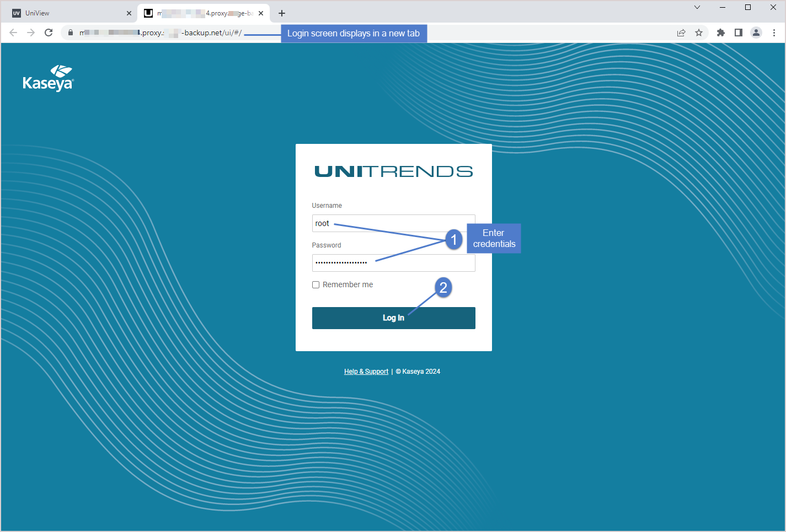
Task: Click the browser forward arrow
Action: (x=31, y=33)
